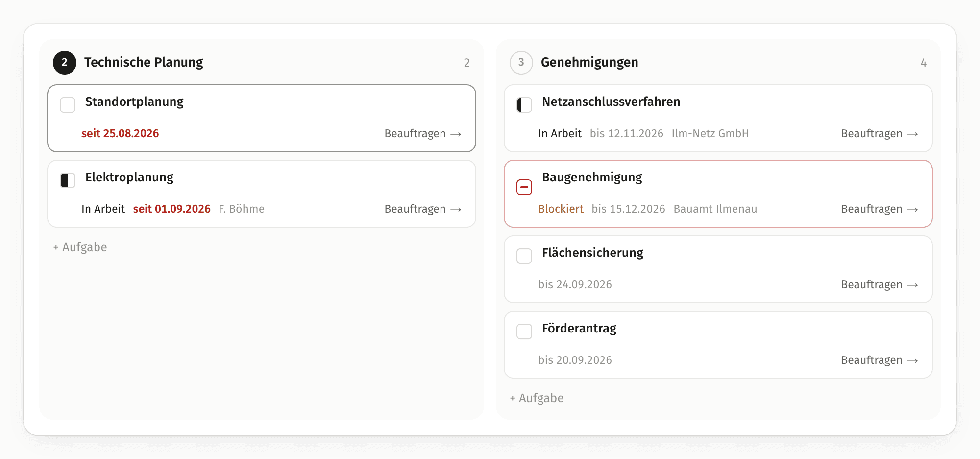This screenshot has width=980, height=459.
Task: Click the step 3 circle badge
Action: click(x=521, y=63)
